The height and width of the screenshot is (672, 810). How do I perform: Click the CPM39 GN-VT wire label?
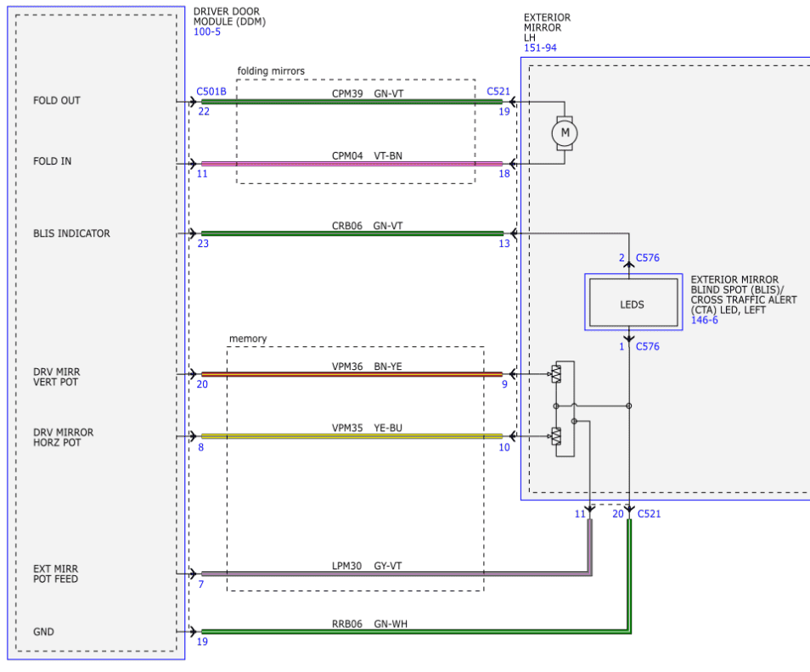click(x=368, y=94)
